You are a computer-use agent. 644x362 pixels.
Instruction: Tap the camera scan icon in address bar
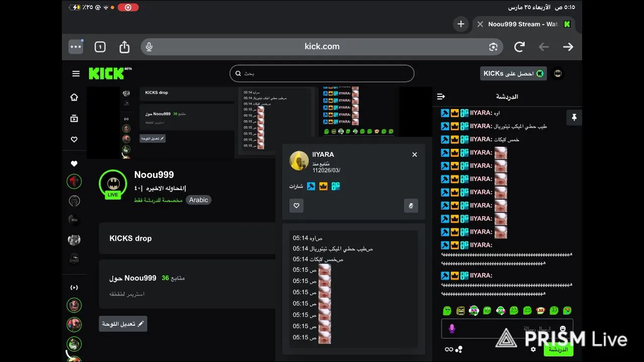(x=493, y=47)
